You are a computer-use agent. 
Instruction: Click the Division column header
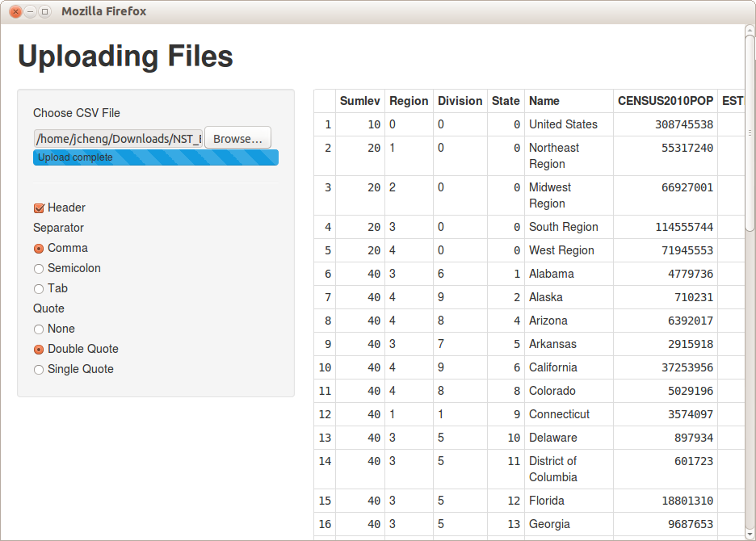pyautogui.click(x=460, y=101)
